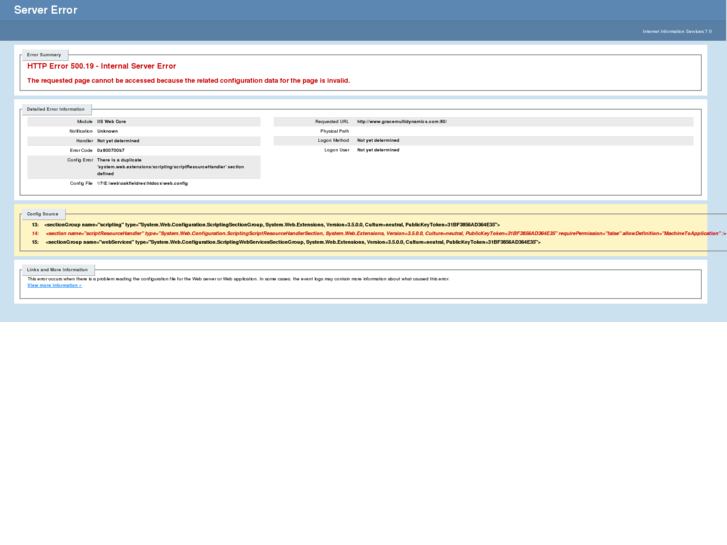This screenshot has width=727, height=545.
Task: Select the 'Links and More Information' section label
Action: [x=57, y=270]
